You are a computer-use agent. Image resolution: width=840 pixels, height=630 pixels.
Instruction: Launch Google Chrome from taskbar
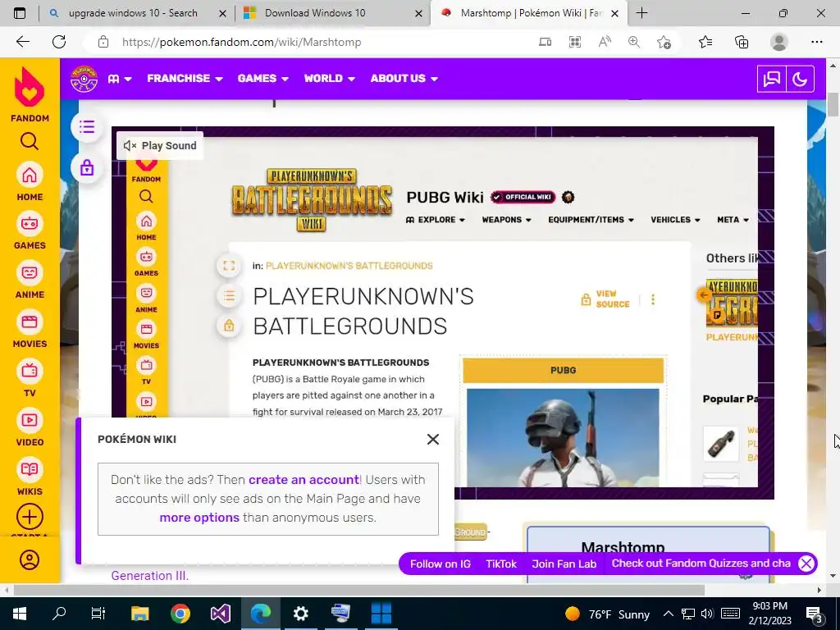[180, 614]
